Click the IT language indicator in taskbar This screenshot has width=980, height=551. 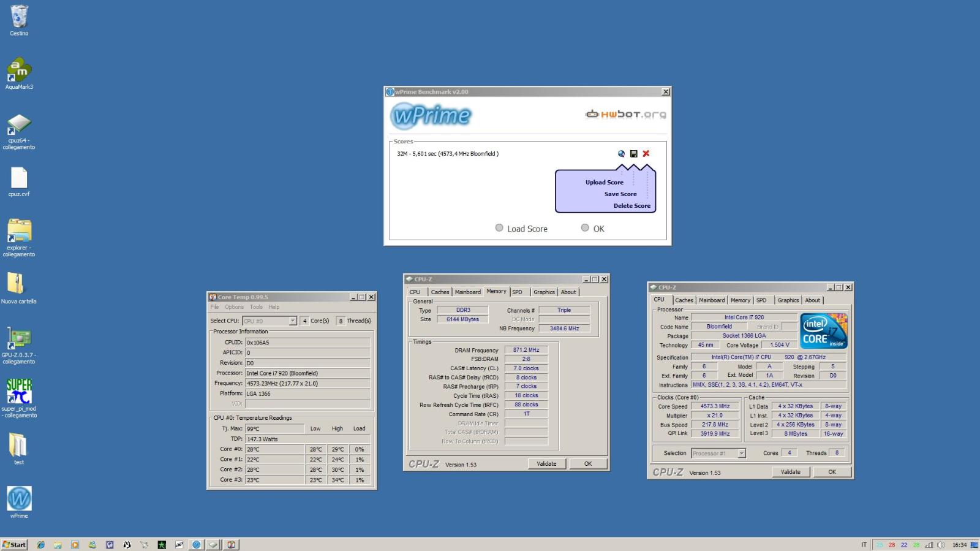pyautogui.click(x=864, y=545)
